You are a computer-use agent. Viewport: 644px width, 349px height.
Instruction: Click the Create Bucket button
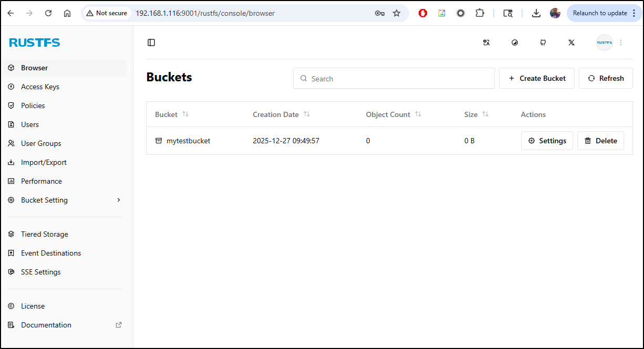coord(536,78)
